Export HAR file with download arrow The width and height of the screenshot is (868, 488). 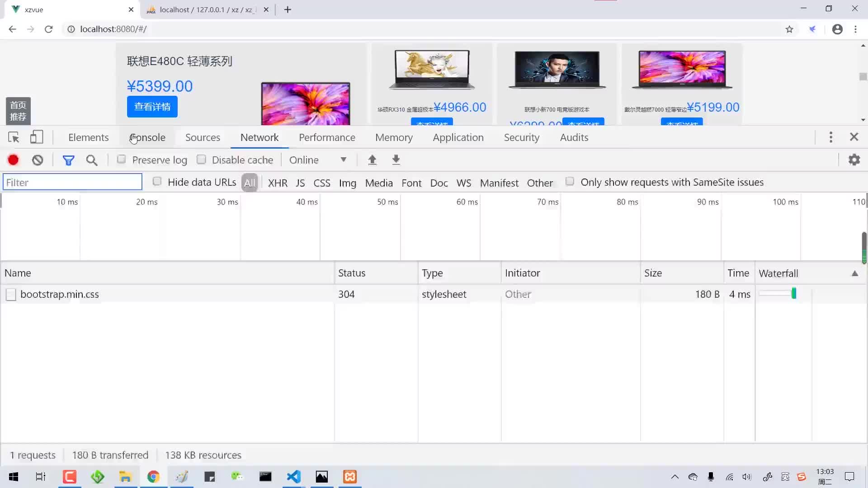(396, 160)
